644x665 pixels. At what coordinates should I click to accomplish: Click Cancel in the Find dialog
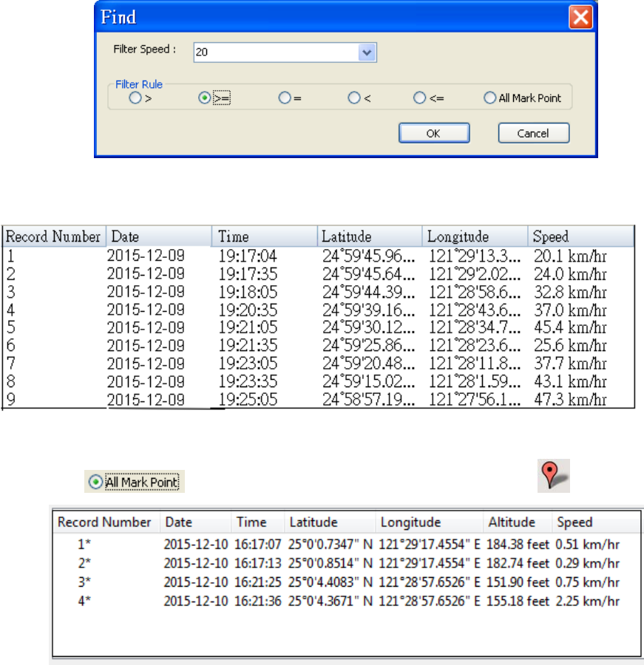click(x=534, y=133)
